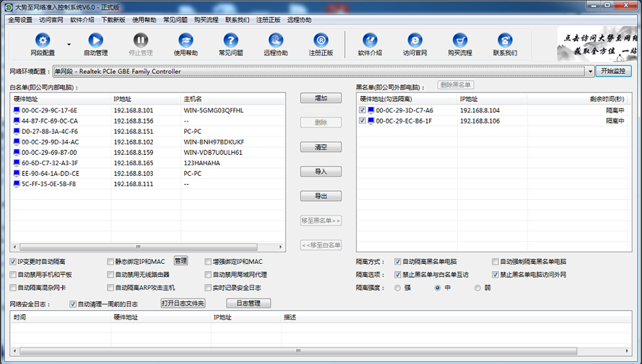Click the 网段配置 toolbar icon
This screenshot has width=642, height=364.
pyautogui.click(x=42, y=40)
